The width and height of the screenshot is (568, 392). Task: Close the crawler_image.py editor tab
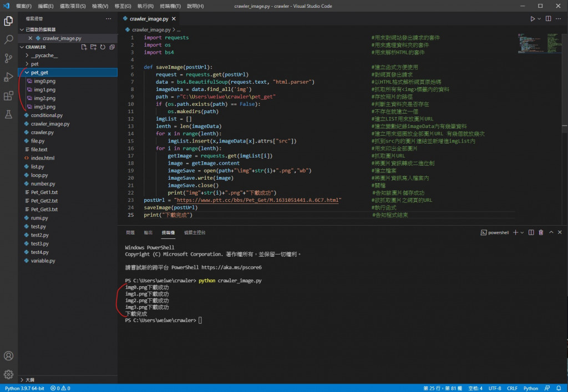tap(174, 19)
